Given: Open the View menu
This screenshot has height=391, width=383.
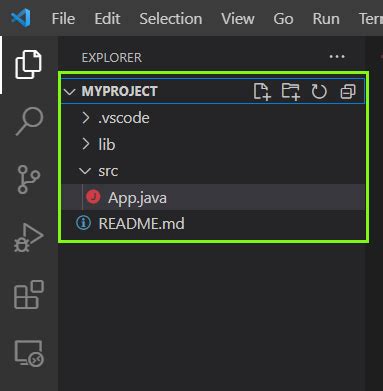Looking at the screenshot, I should tap(238, 18).
